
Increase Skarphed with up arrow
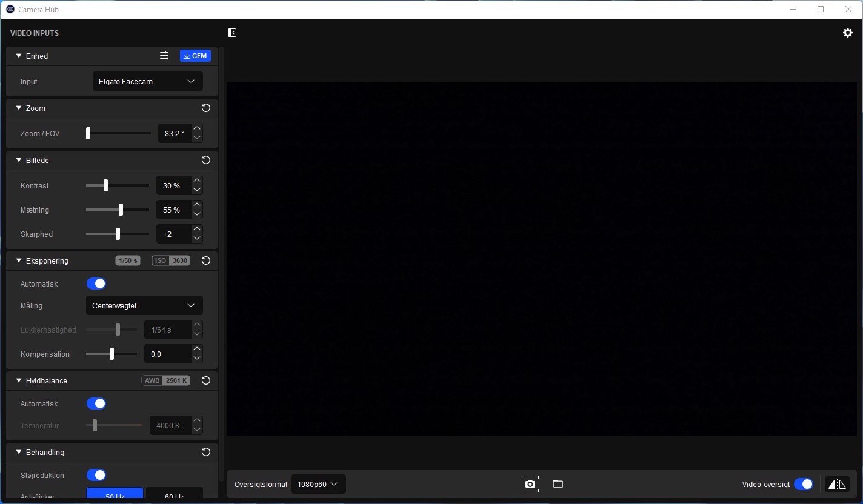coord(197,229)
